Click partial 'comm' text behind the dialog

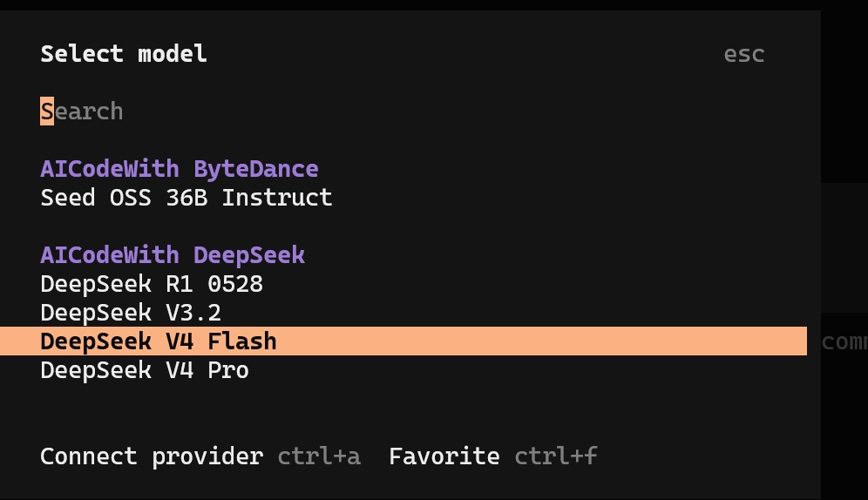pyautogui.click(x=844, y=341)
